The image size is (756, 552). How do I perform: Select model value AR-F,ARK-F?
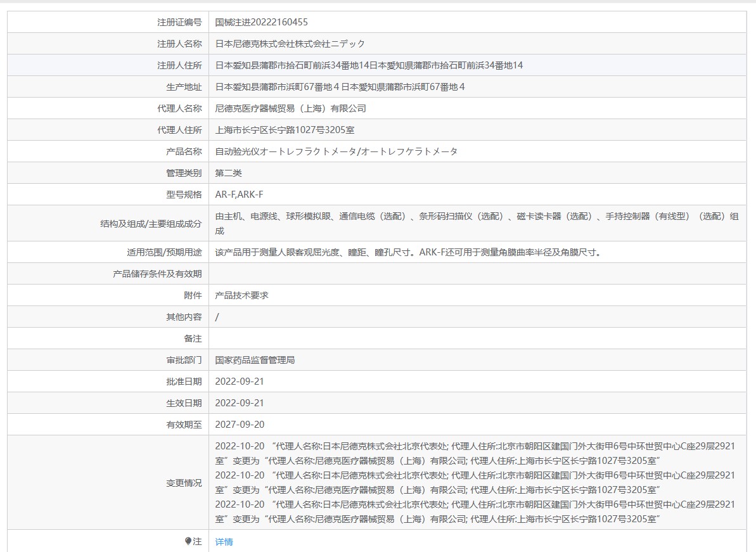[239, 195]
